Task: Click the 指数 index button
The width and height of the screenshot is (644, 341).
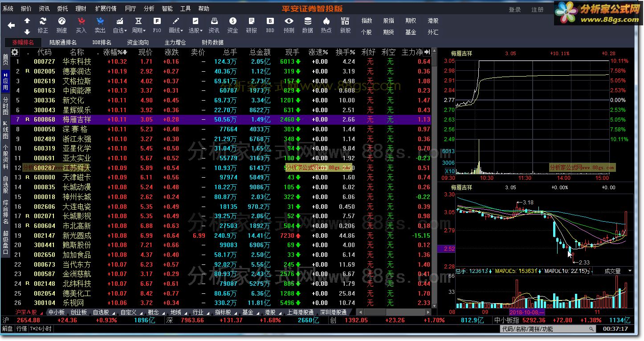Action: 367,20
